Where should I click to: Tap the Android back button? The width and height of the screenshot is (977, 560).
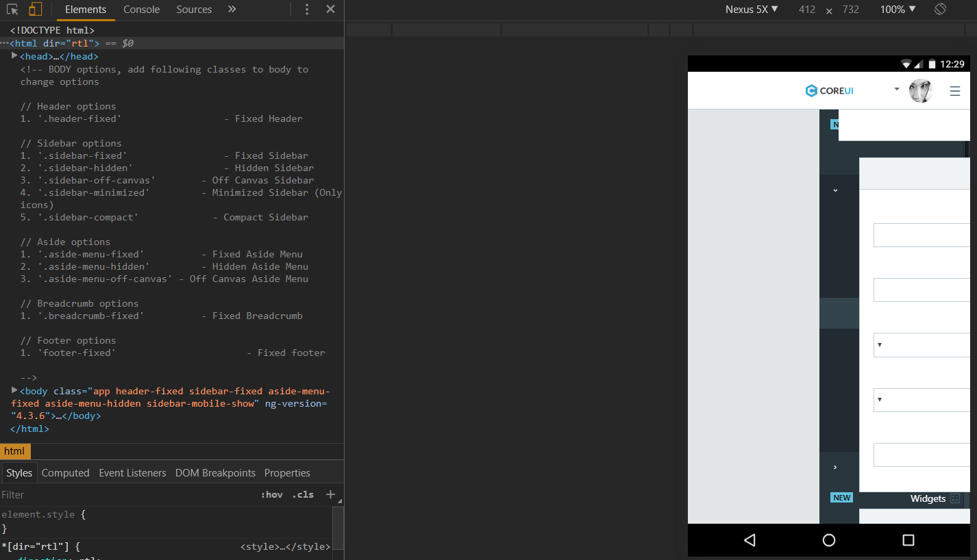click(750, 540)
